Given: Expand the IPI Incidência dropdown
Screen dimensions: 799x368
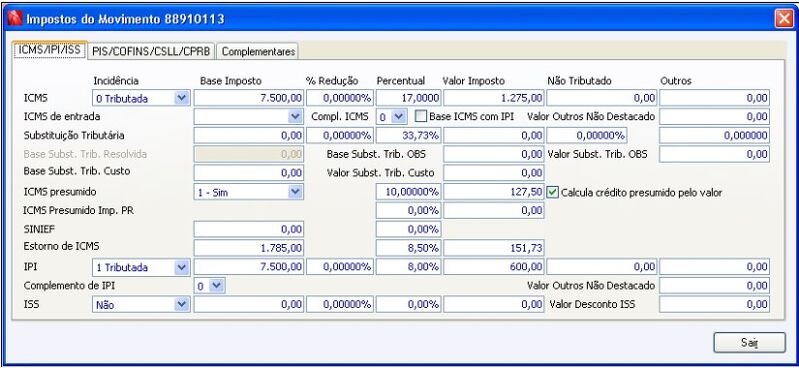Looking at the screenshot, I should point(181,267).
